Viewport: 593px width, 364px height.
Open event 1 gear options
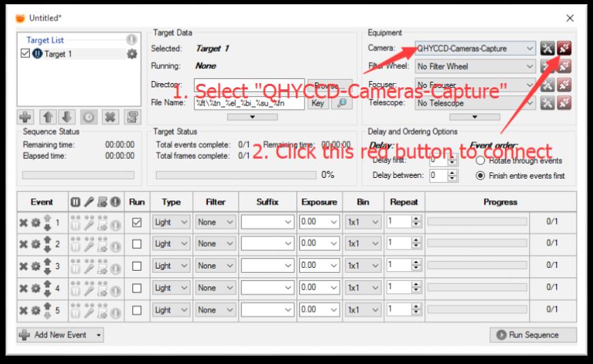coord(35,222)
